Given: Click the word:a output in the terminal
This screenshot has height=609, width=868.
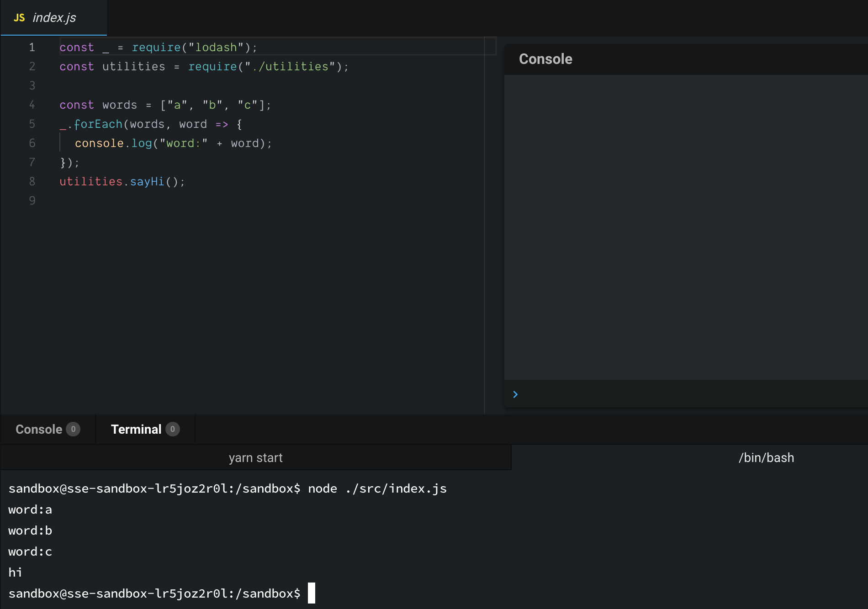Looking at the screenshot, I should pos(30,509).
